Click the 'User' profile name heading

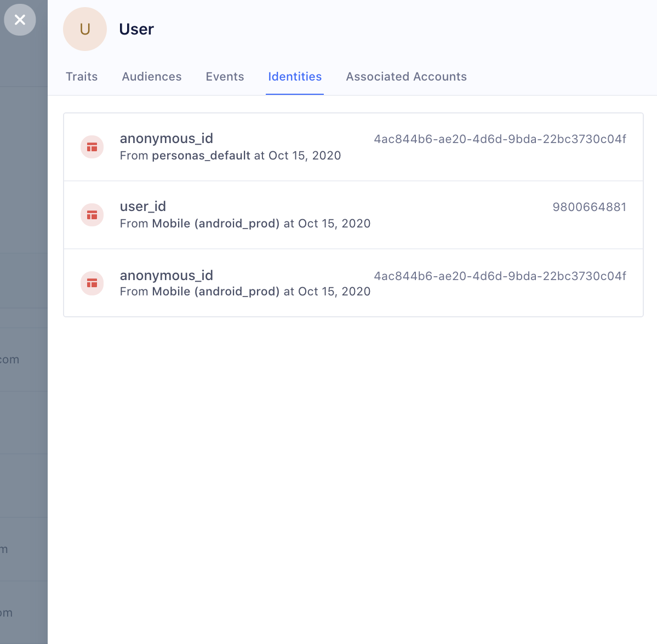pyautogui.click(x=136, y=30)
